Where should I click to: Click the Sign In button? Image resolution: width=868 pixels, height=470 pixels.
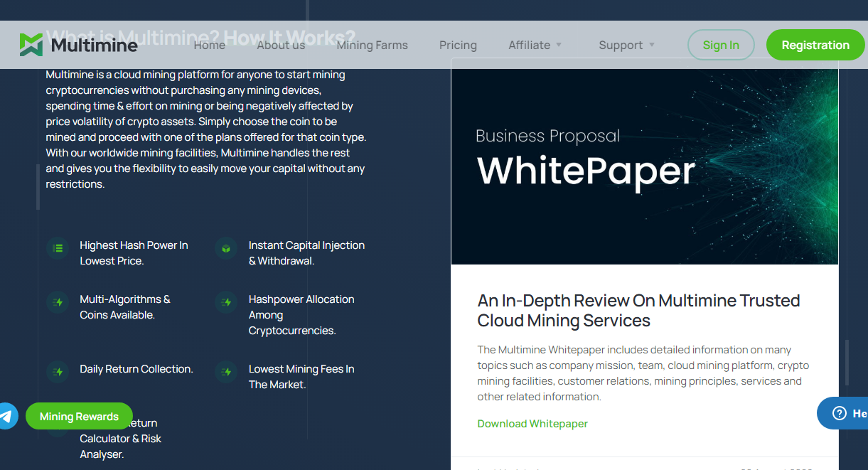coord(721,45)
